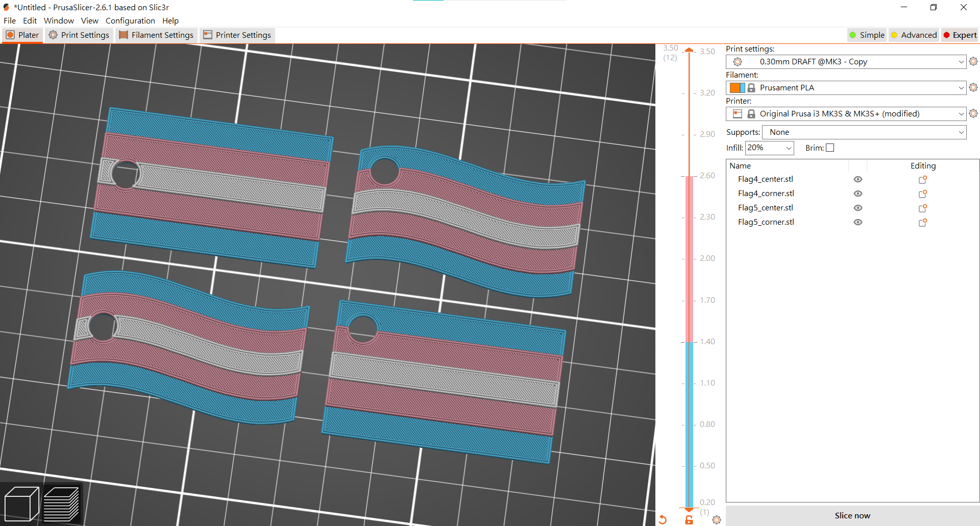The width and height of the screenshot is (980, 526).
Task: Open the Configuration menu
Action: tap(130, 21)
